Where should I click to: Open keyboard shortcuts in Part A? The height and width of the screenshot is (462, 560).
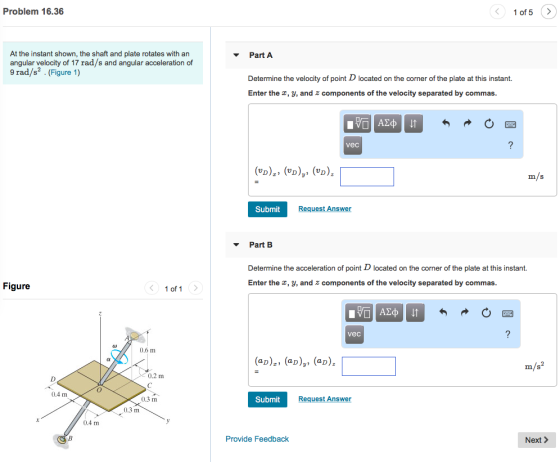pyautogui.click(x=510, y=124)
